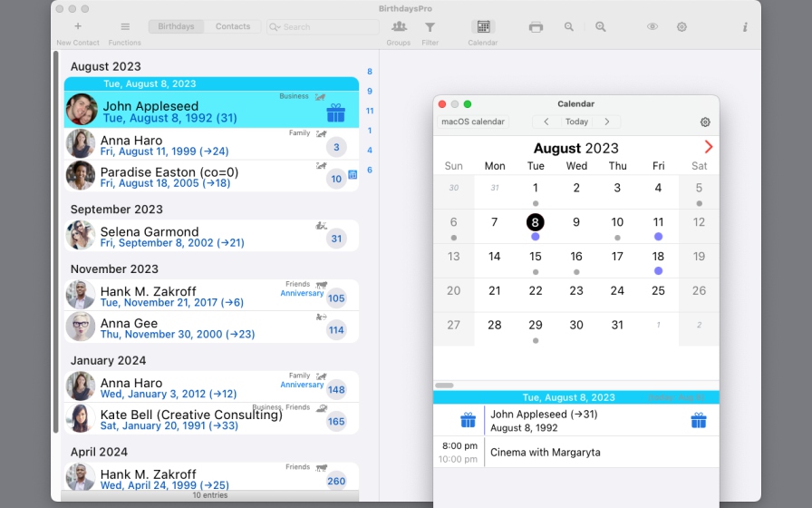
Task: Go to next month chevron in toolbar
Action: tap(607, 122)
